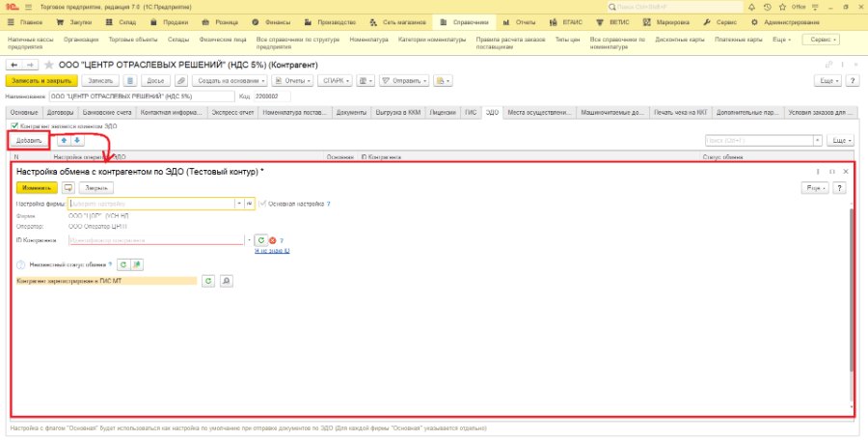Open Сервис dropdown in navigation panel
Screen dimensions: 868x441
[x=822, y=40]
